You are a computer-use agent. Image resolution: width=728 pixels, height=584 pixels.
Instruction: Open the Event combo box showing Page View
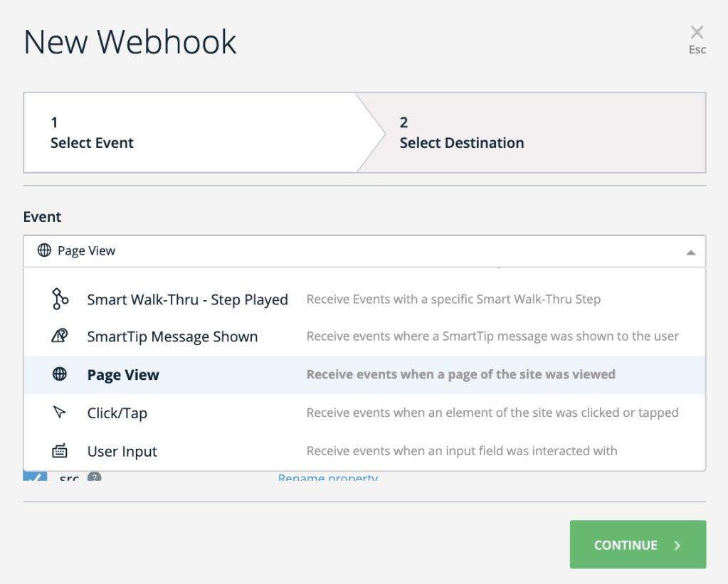point(356,251)
